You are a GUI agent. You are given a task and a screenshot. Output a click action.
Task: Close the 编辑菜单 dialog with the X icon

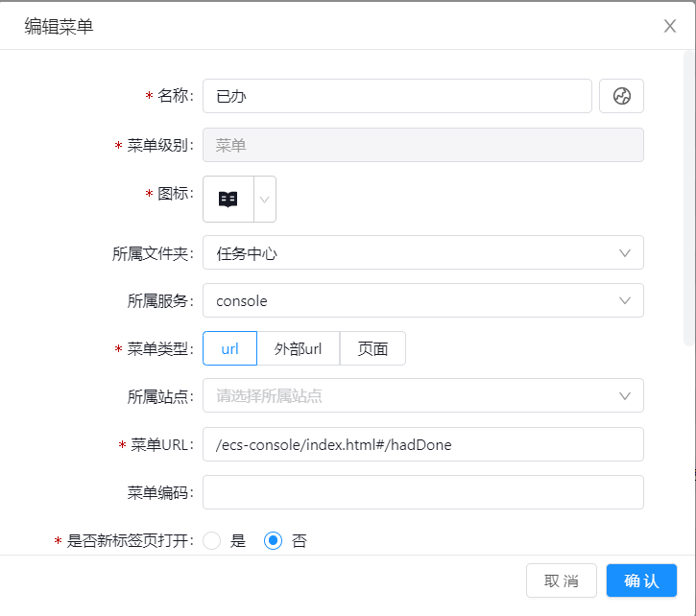[x=670, y=26]
